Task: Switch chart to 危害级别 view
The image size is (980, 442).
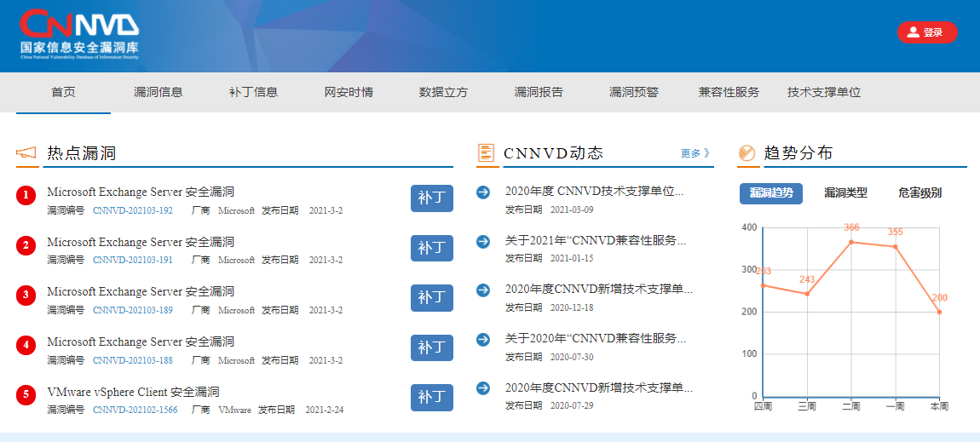Action: tap(919, 193)
